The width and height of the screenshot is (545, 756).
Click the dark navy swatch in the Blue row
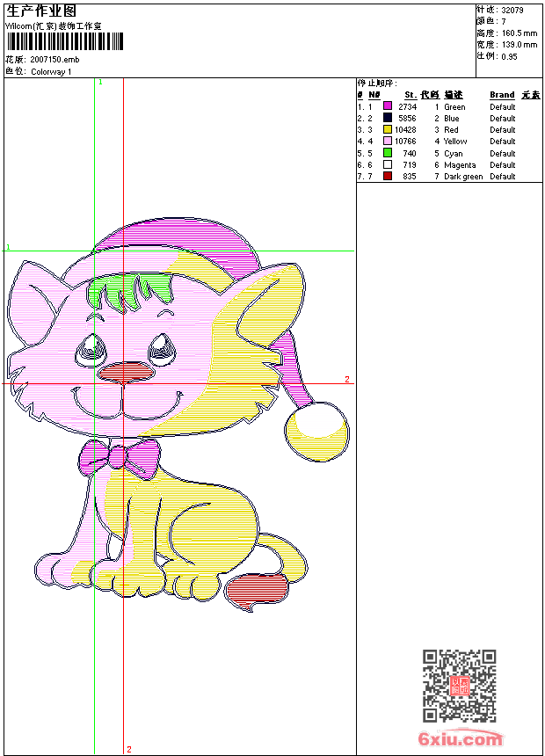(388, 118)
